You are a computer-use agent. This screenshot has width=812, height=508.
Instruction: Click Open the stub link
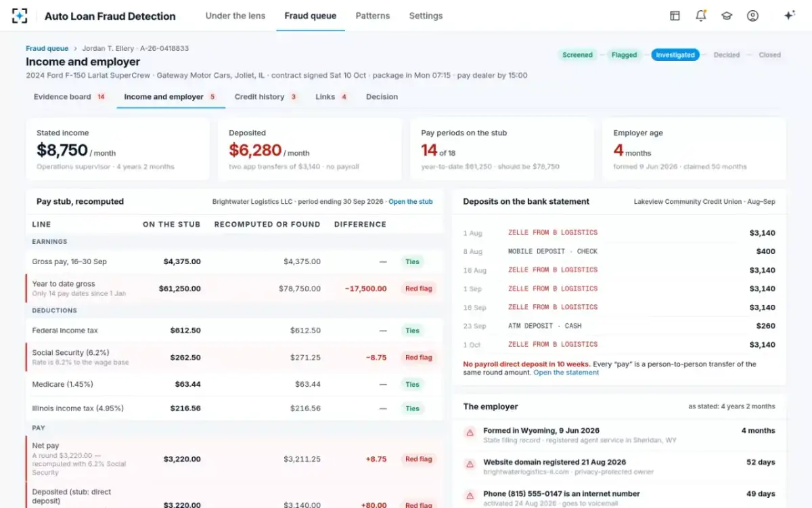(411, 202)
